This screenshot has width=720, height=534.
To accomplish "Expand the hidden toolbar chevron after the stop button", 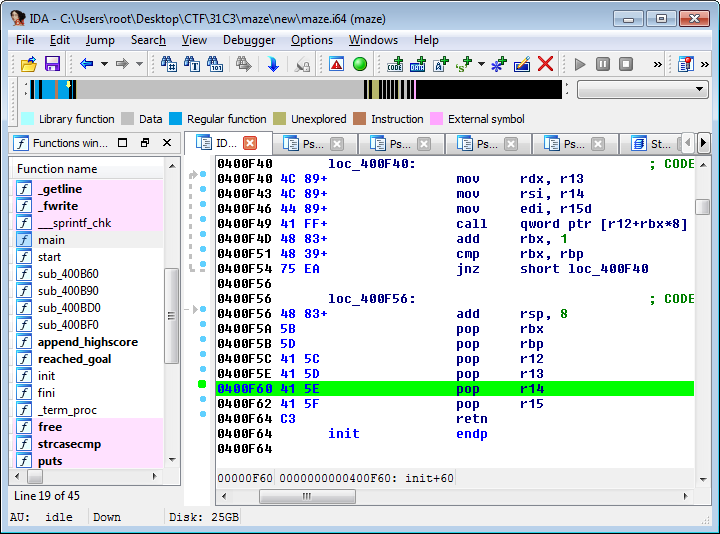I will click(658, 64).
